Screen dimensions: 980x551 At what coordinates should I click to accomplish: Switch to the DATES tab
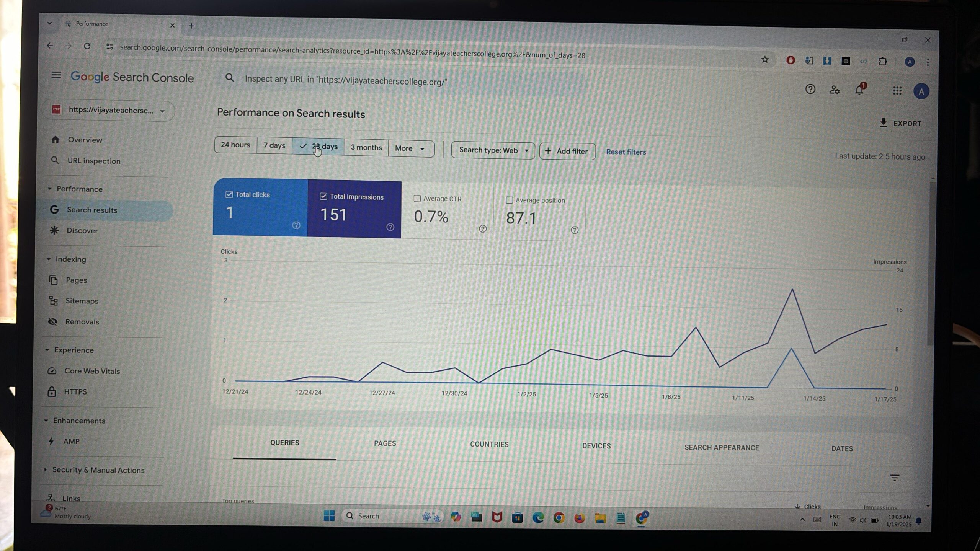point(842,448)
